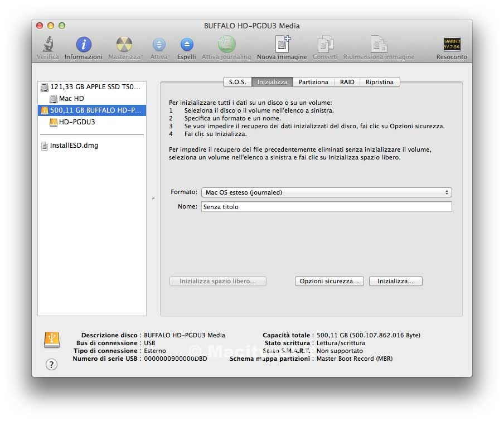Switch to the Inizializza tab

(x=272, y=82)
